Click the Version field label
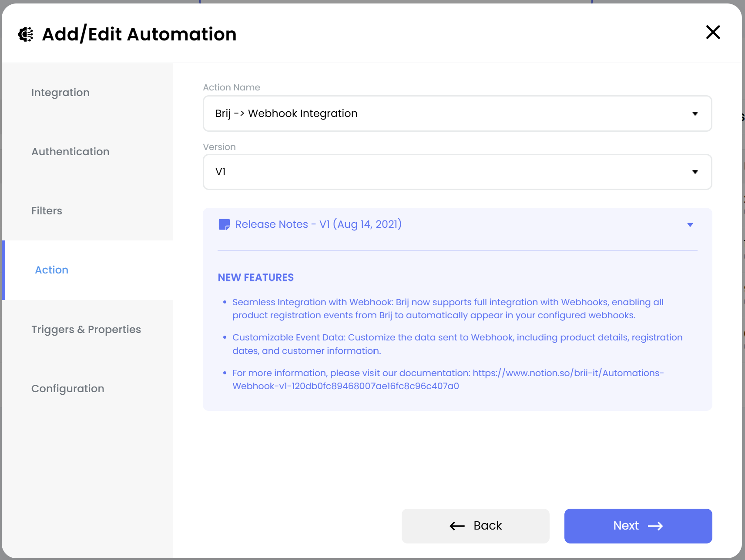The image size is (745, 560). (219, 147)
